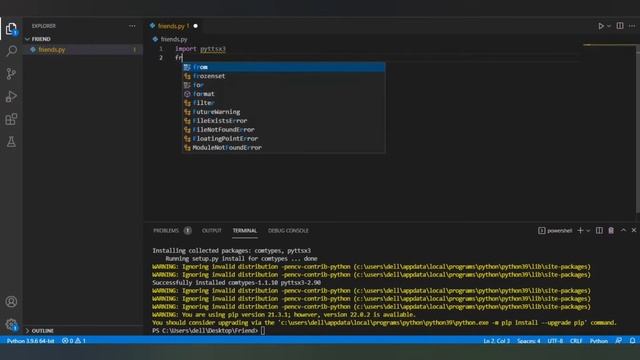Split the editor to the right
The image size is (640, 360).
[x=620, y=26]
